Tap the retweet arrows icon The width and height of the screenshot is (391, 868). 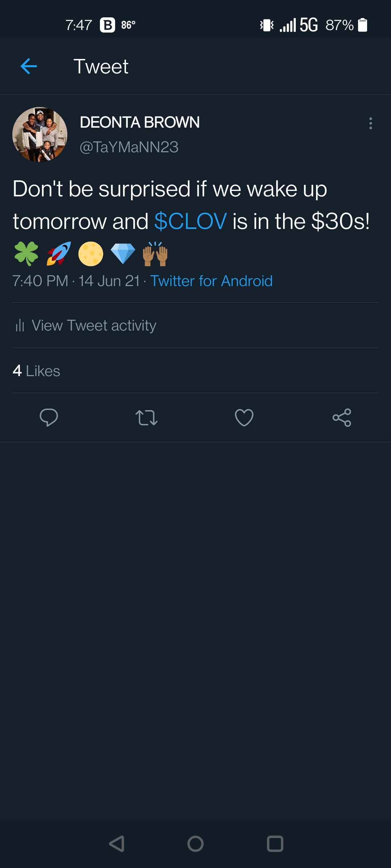146,417
